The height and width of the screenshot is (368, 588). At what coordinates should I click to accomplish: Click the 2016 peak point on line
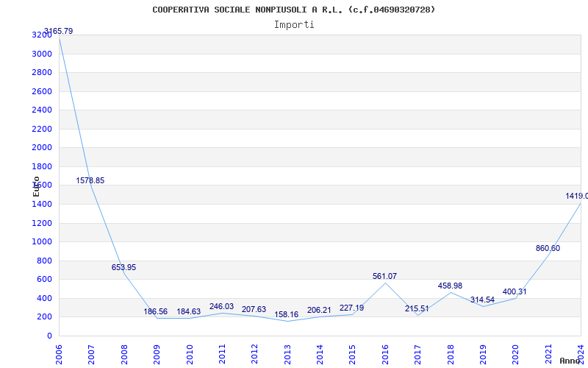tap(385, 283)
